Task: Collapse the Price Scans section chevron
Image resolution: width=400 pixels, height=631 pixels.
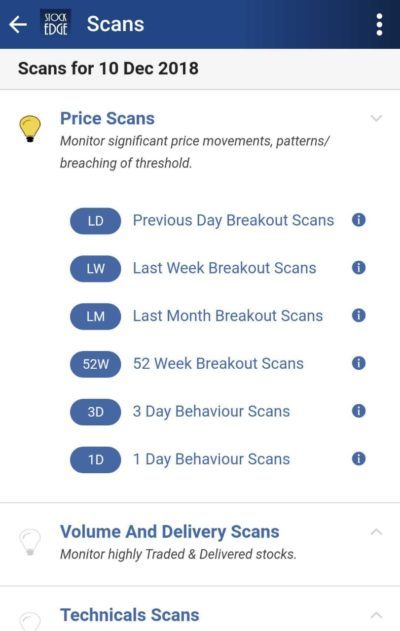Action: click(x=376, y=118)
